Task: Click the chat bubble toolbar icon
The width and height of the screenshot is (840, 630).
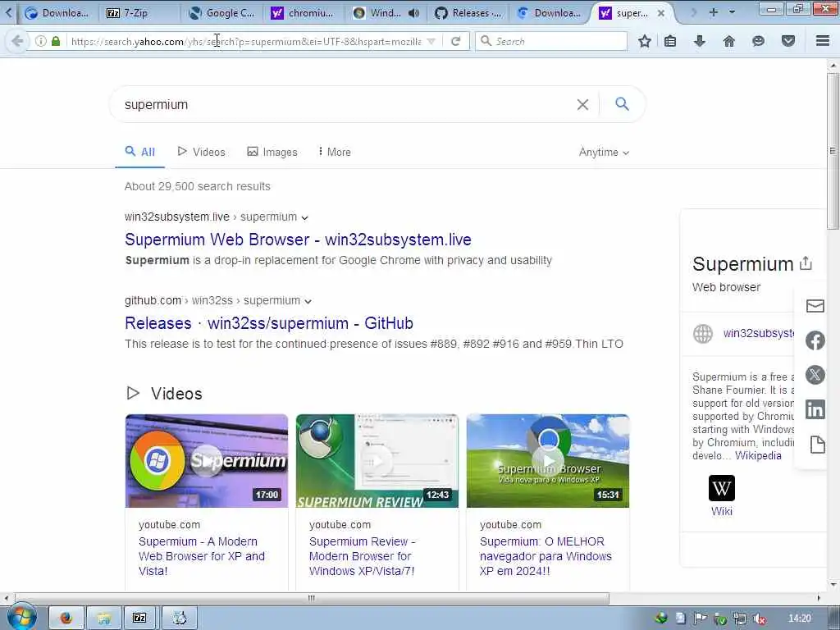Action: [758, 41]
